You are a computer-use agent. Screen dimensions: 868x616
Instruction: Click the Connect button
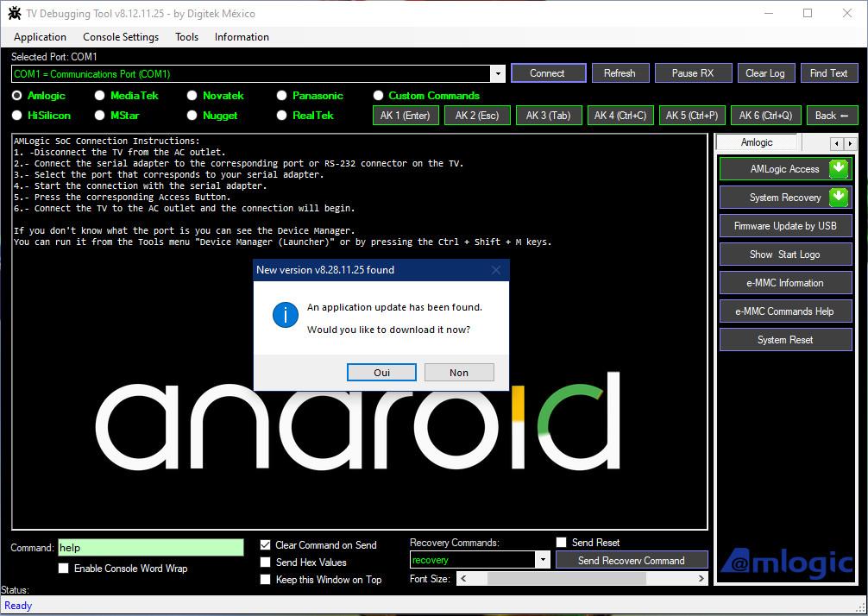[x=548, y=73]
